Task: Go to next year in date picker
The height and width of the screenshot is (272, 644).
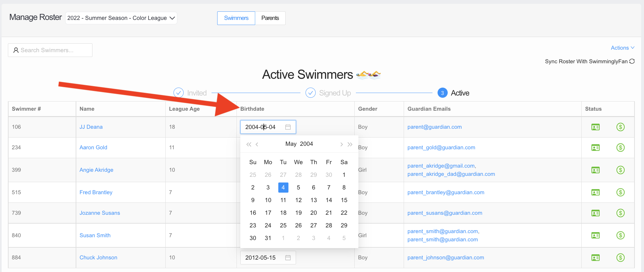Action: point(350,144)
